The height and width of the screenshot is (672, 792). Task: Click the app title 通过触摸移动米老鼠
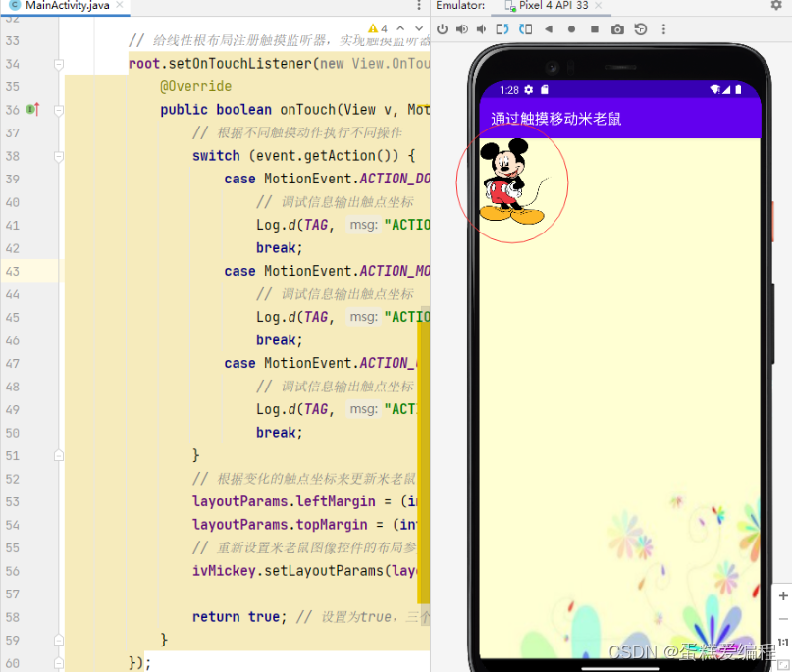(x=556, y=119)
